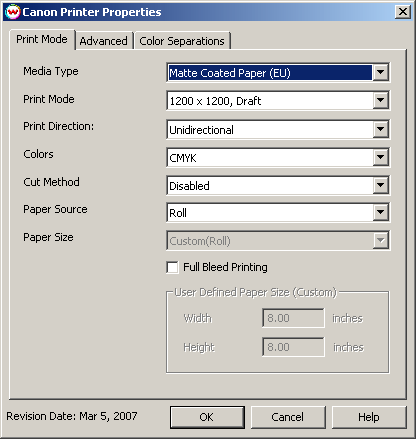The width and height of the screenshot is (416, 439).
Task: Click the Revision Date: Mar 5, 2007 text
Action: pos(72,416)
